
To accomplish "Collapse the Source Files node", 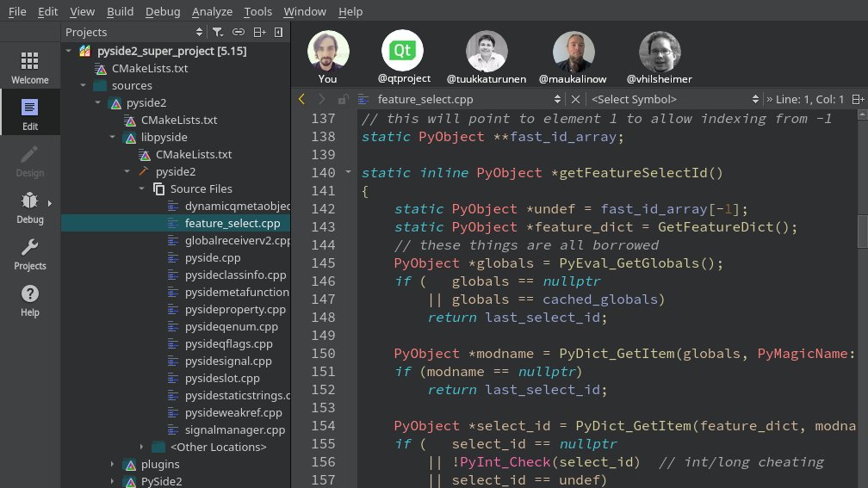I will [x=142, y=188].
